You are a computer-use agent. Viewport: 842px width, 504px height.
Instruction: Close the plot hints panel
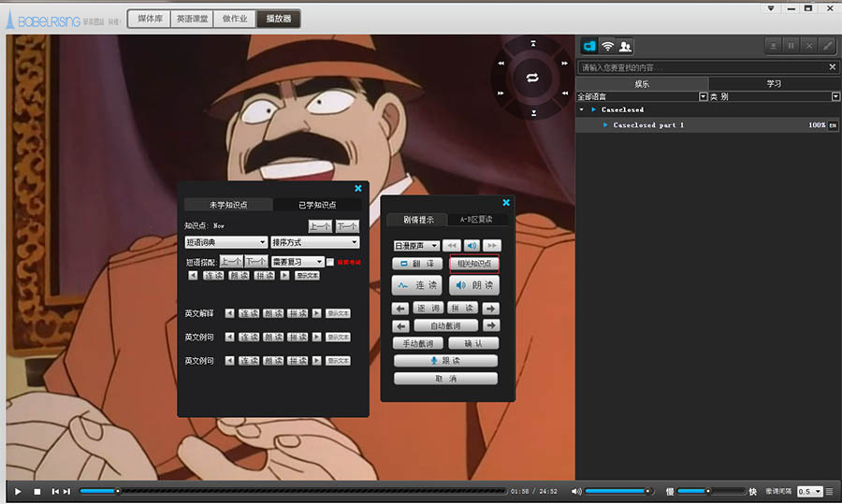506,202
